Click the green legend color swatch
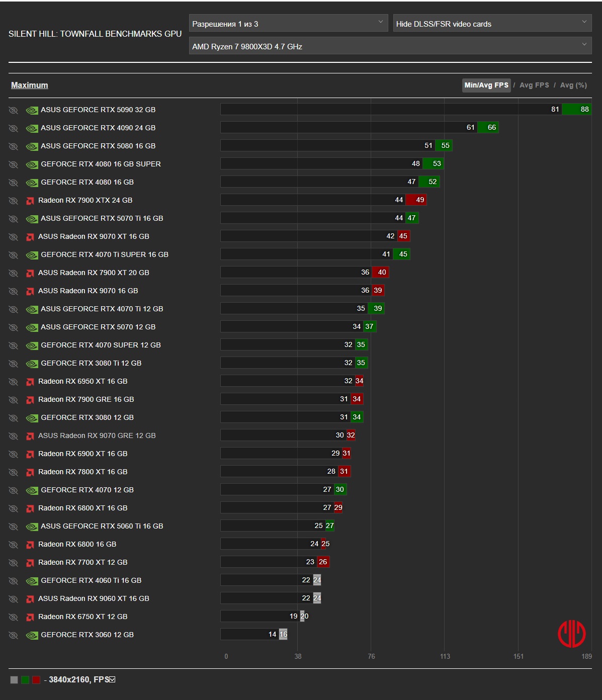 coord(25,680)
